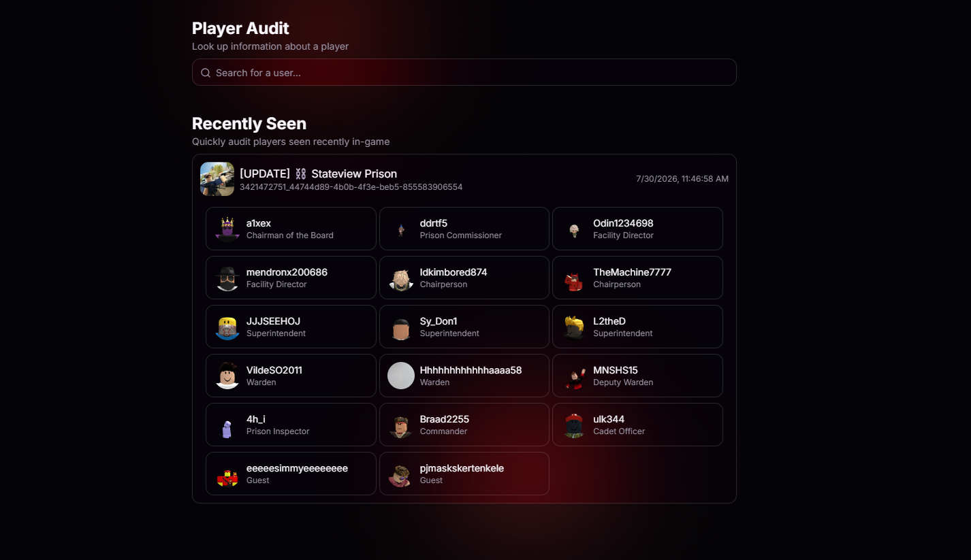This screenshot has height=560, width=971.
Task: Audit player a1xex card
Action: pyautogui.click(x=291, y=229)
